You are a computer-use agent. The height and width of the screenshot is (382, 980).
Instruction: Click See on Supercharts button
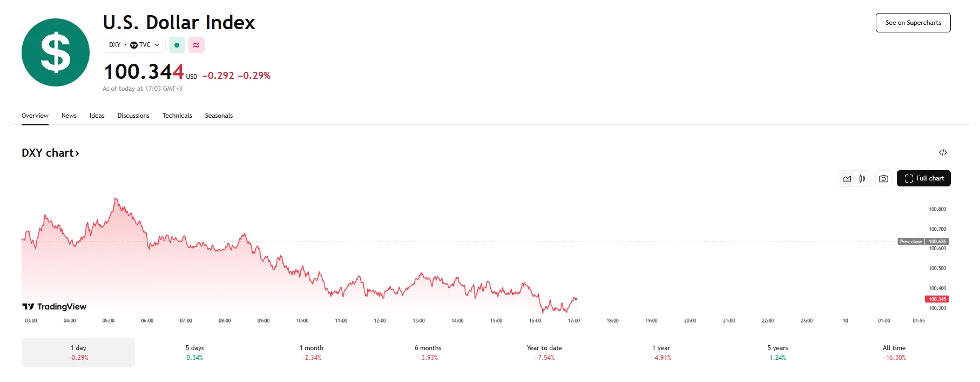coord(913,23)
